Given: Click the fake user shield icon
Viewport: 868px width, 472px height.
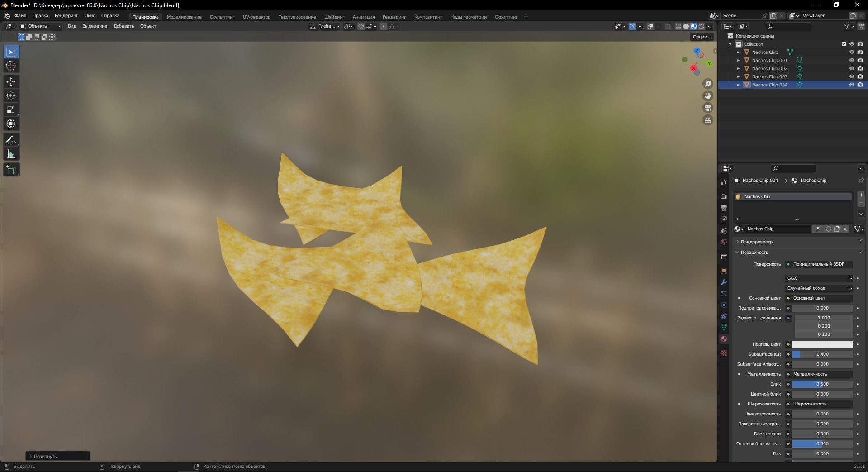Looking at the screenshot, I should point(829,229).
